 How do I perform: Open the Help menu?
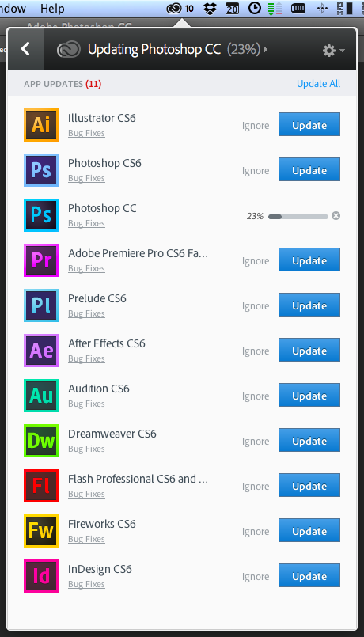pyautogui.click(x=52, y=8)
